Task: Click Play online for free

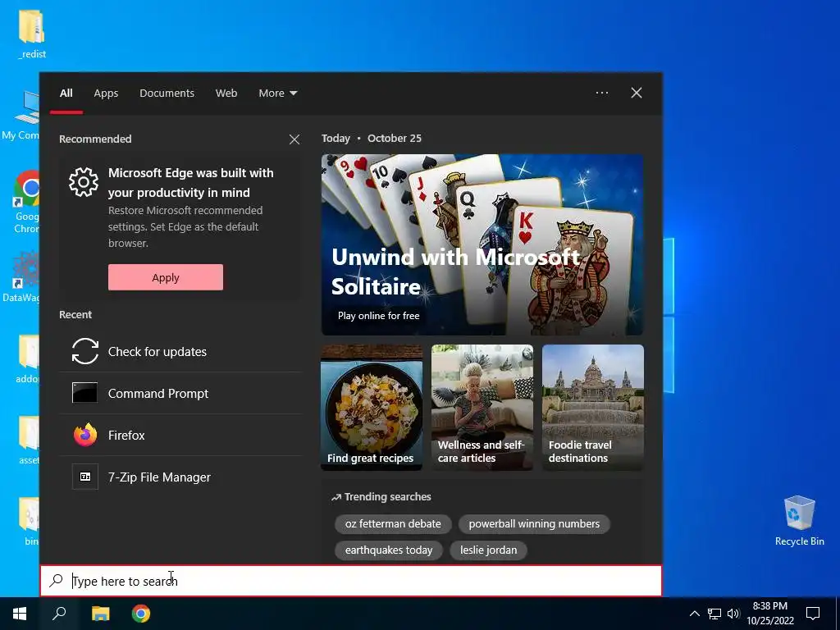Action: tap(378, 316)
